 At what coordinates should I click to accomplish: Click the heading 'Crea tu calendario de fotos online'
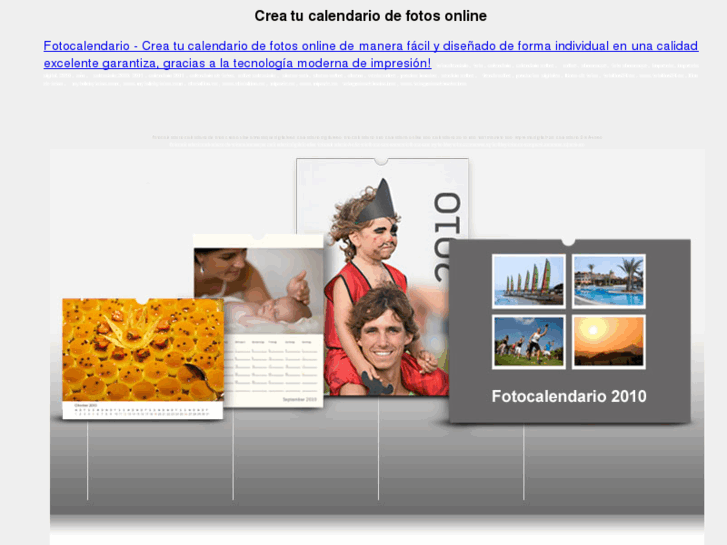click(x=370, y=16)
